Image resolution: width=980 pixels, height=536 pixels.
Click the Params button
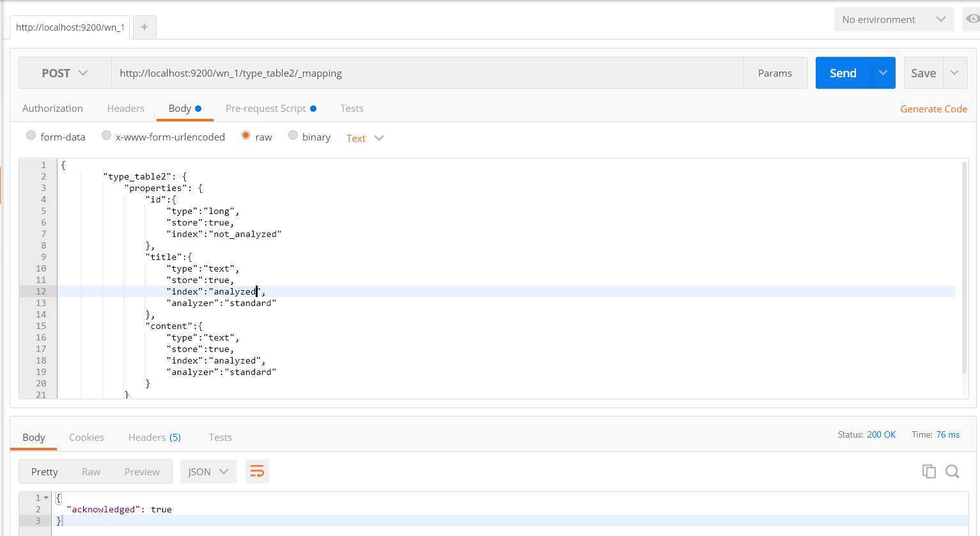point(775,73)
